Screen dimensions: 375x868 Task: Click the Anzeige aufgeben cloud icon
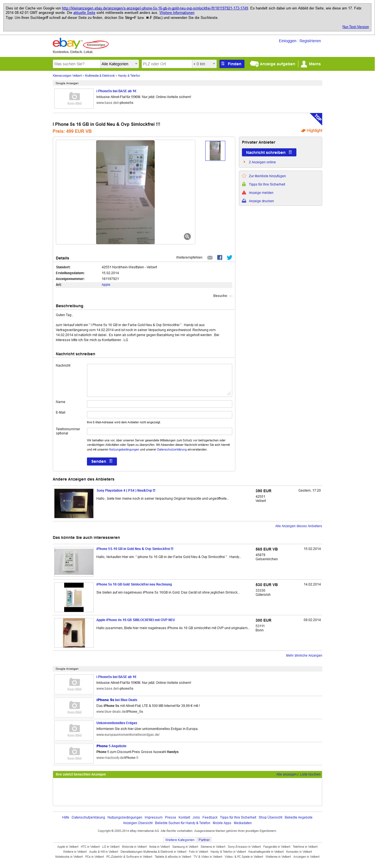(x=254, y=64)
